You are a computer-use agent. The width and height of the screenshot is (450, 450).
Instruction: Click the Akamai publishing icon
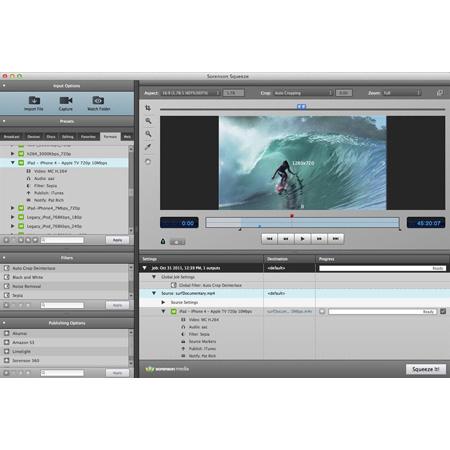pos(6,333)
